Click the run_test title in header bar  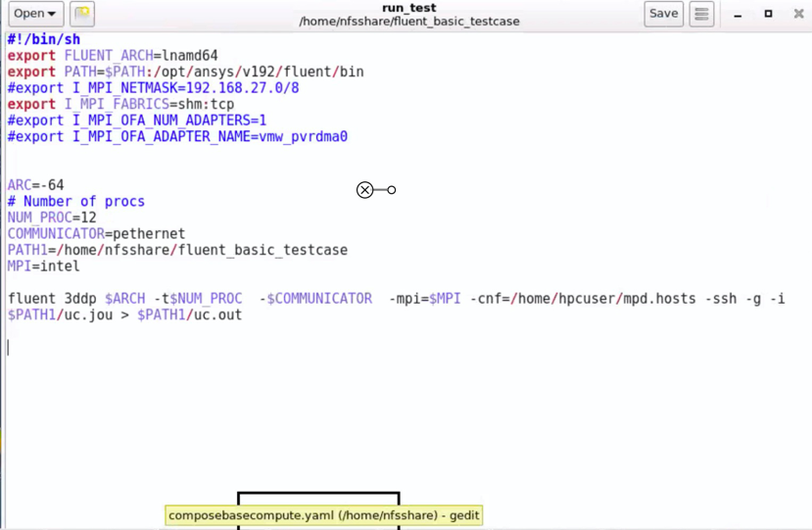point(409,8)
